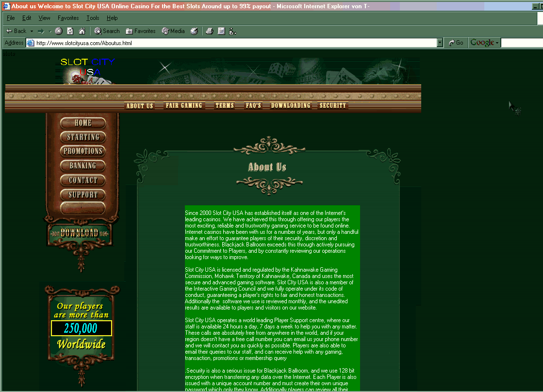
Task: Click the page icon in the address bar
Action: point(31,43)
